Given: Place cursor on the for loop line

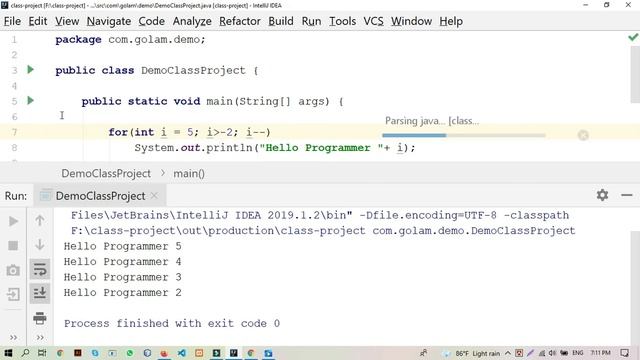Looking at the screenshot, I should tap(189, 132).
